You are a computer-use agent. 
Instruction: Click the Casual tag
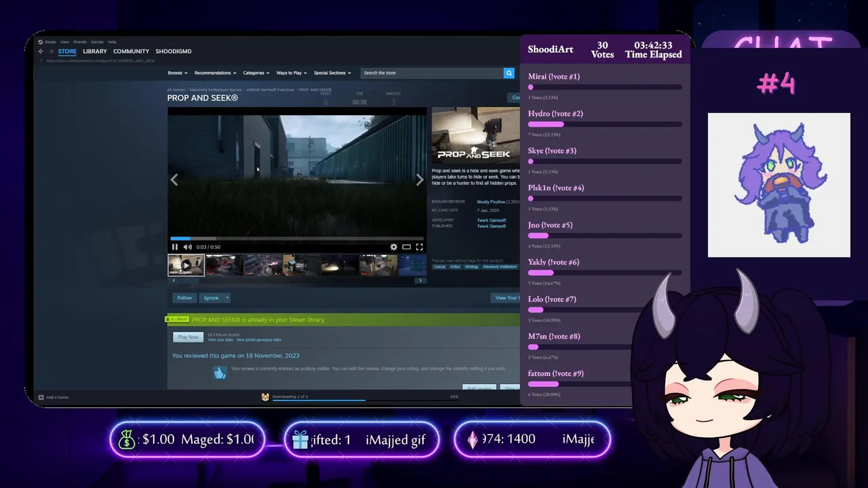(x=439, y=266)
